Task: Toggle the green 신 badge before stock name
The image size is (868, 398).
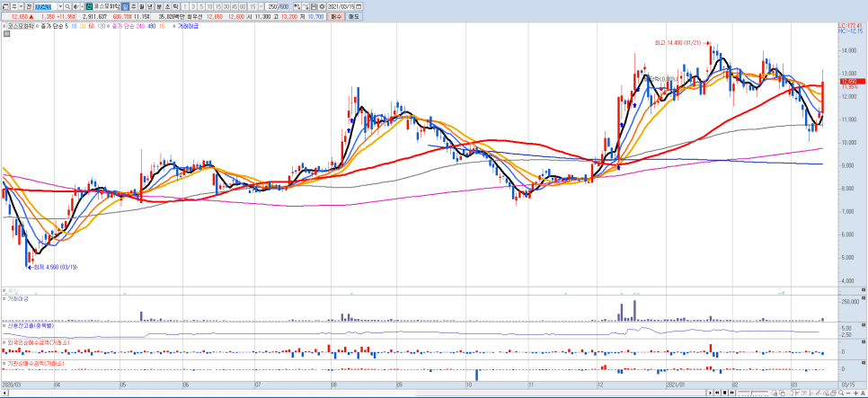Action: [x=89, y=6]
